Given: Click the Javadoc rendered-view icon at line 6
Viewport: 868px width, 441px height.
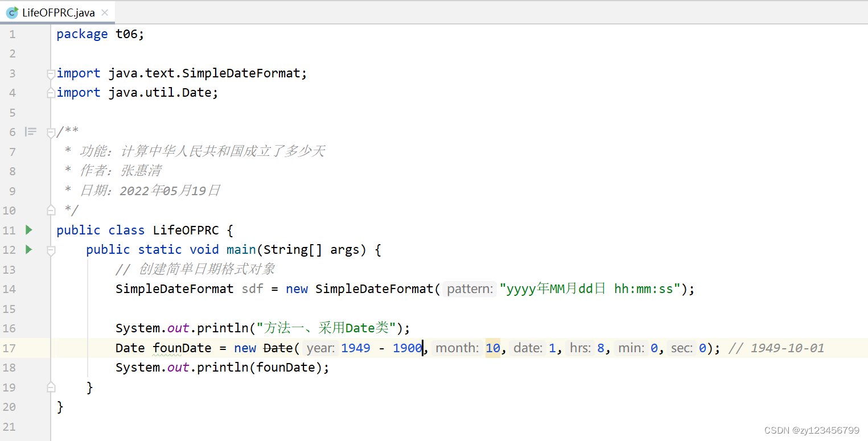Looking at the screenshot, I should click(x=31, y=132).
